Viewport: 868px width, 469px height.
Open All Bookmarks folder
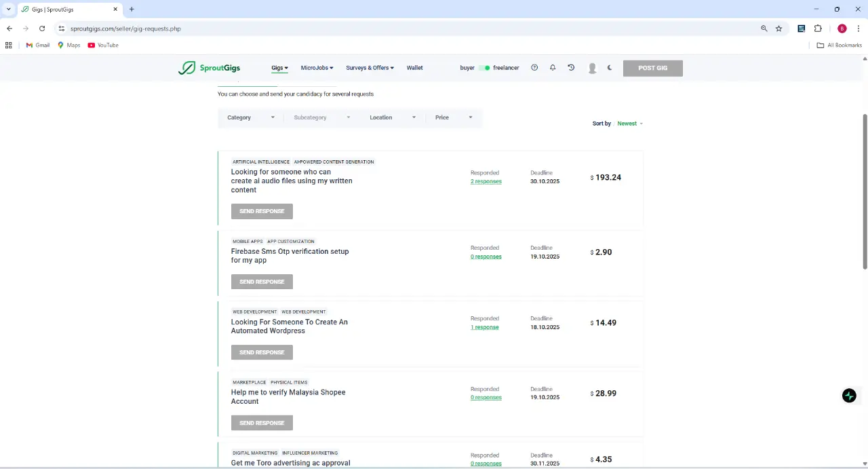pyautogui.click(x=840, y=45)
